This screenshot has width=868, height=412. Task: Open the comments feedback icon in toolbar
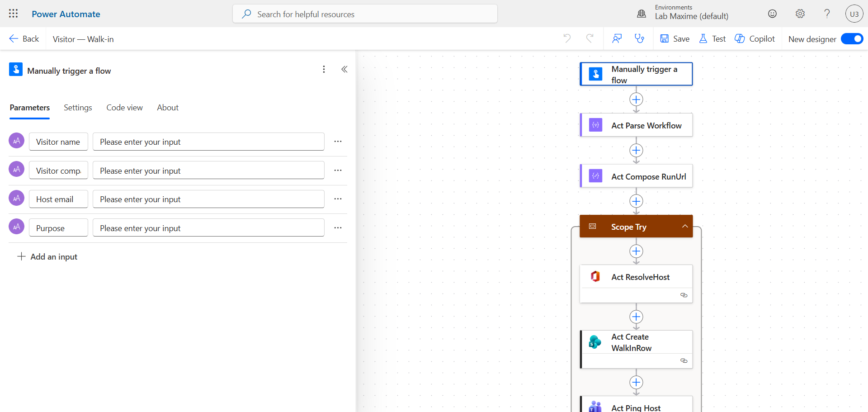[x=617, y=38]
